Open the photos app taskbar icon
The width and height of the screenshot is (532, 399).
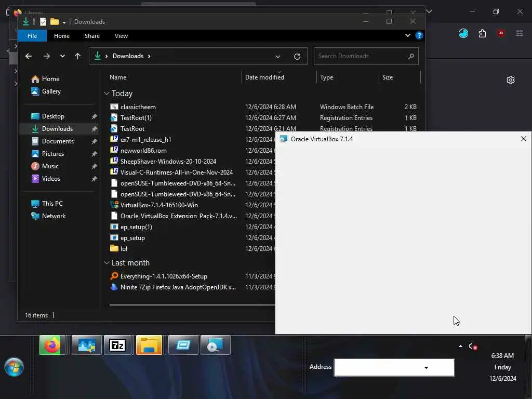point(87,345)
